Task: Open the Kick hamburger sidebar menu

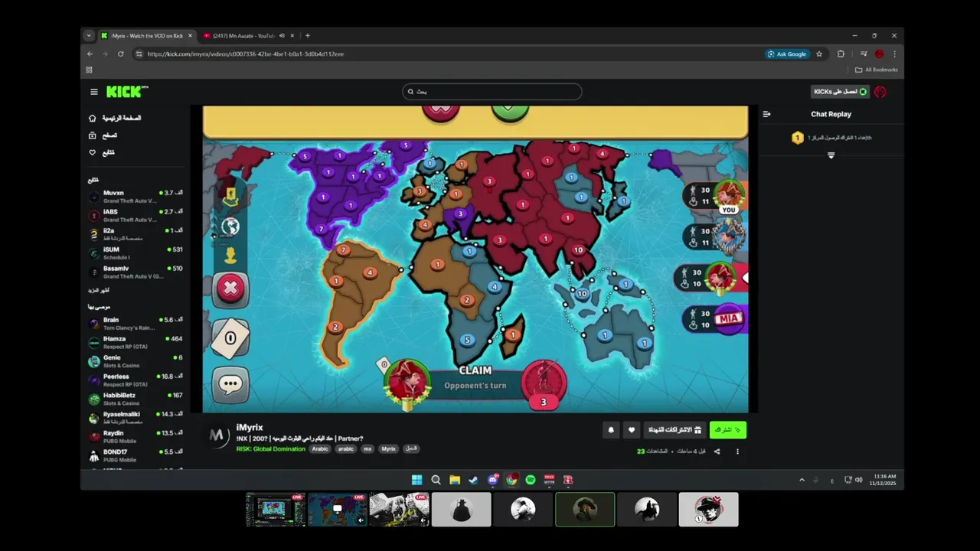Action: click(x=94, y=92)
